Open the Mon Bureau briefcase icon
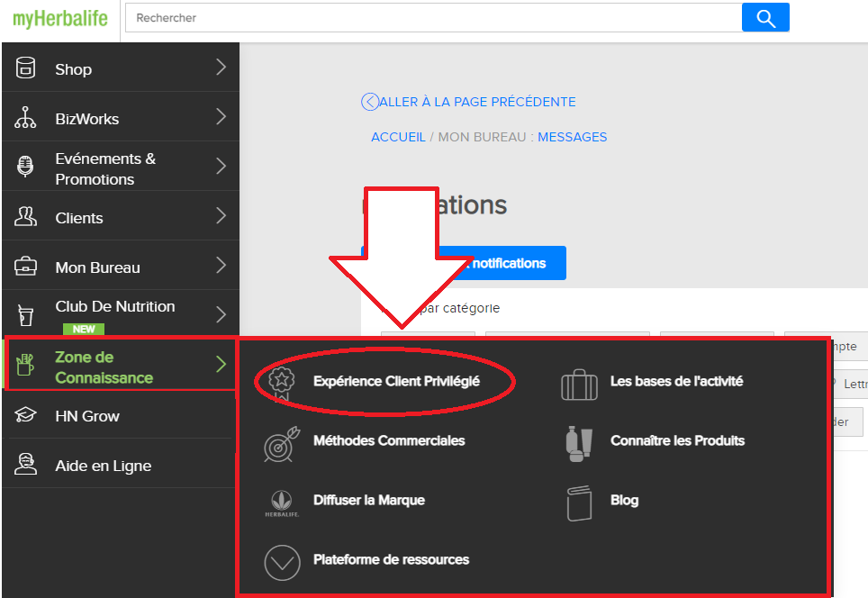Viewport: 868px width, 598px height. [x=25, y=267]
